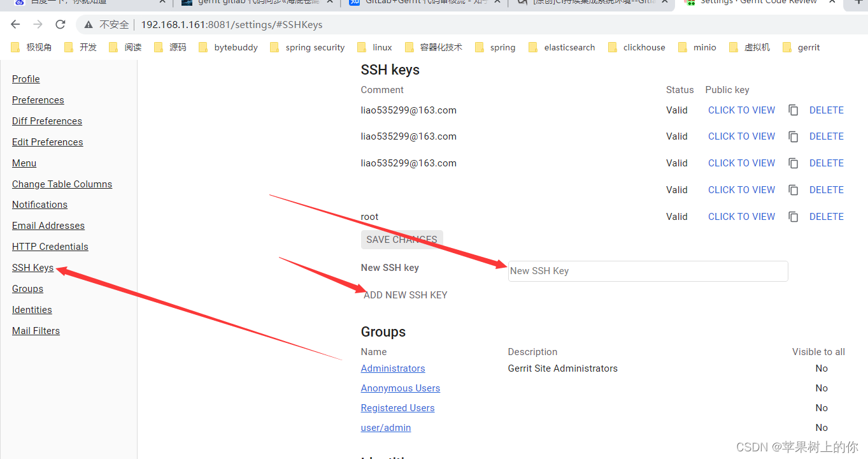Delete the SSH key with no comment

[827, 190]
